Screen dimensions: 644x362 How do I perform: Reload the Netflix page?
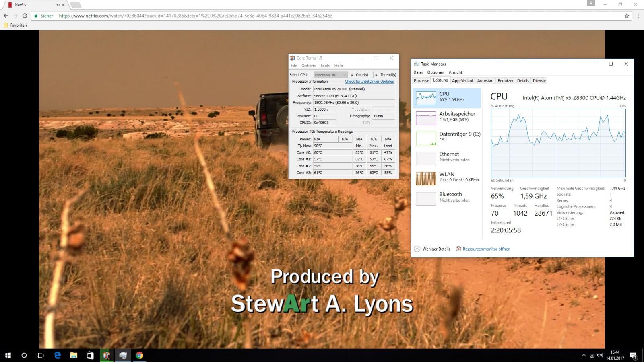[x=25, y=16]
